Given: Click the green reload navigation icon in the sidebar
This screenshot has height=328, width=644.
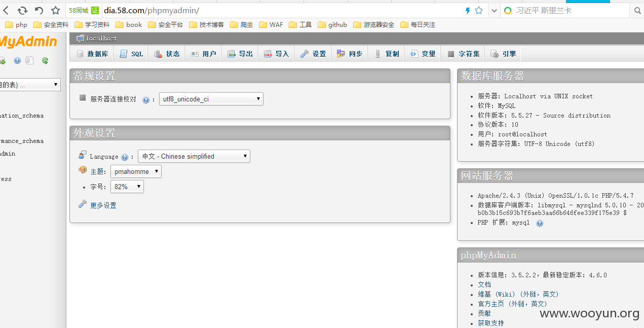Looking at the screenshot, I should pos(45,61).
